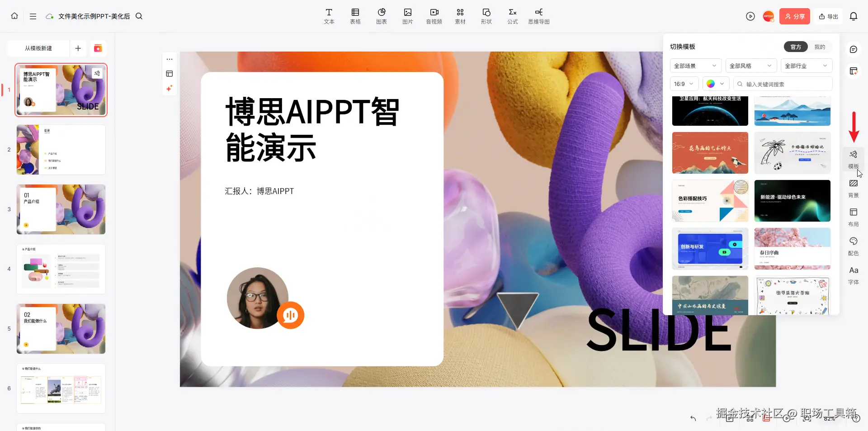Click the title 博思AIPPT智能演示 on canvas
The height and width of the screenshot is (431, 868).
click(312, 130)
